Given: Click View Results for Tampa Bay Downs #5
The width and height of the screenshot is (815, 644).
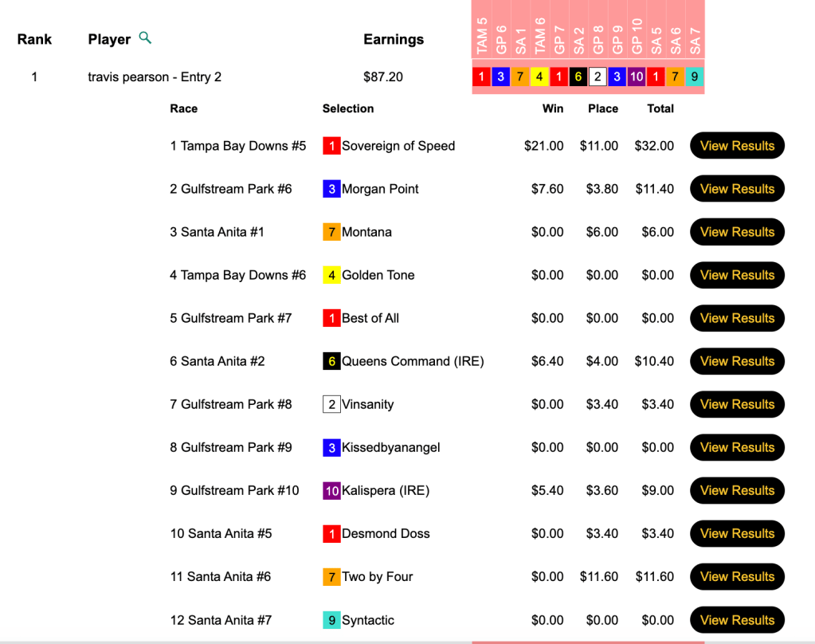Looking at the screenshot, I should [x=737, y=146].
